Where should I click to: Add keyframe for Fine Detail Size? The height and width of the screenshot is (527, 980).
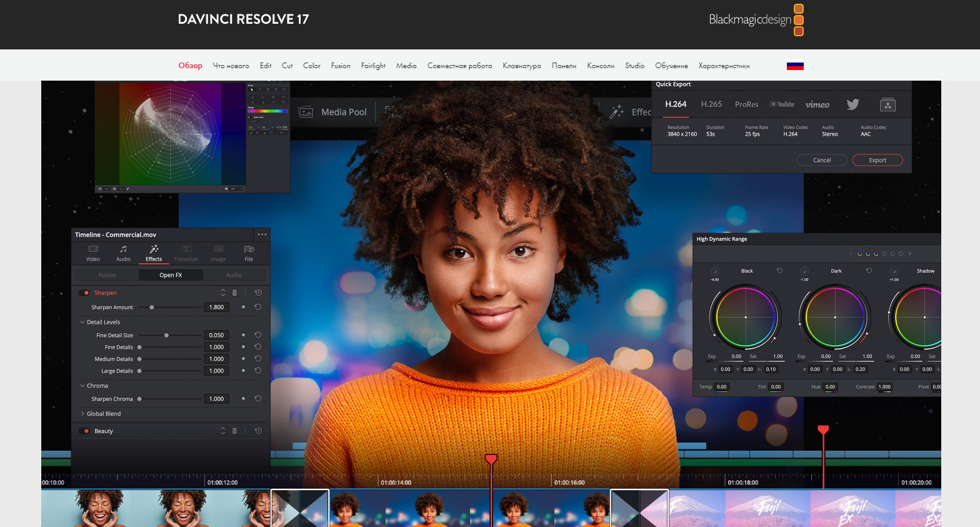[243, 335]
